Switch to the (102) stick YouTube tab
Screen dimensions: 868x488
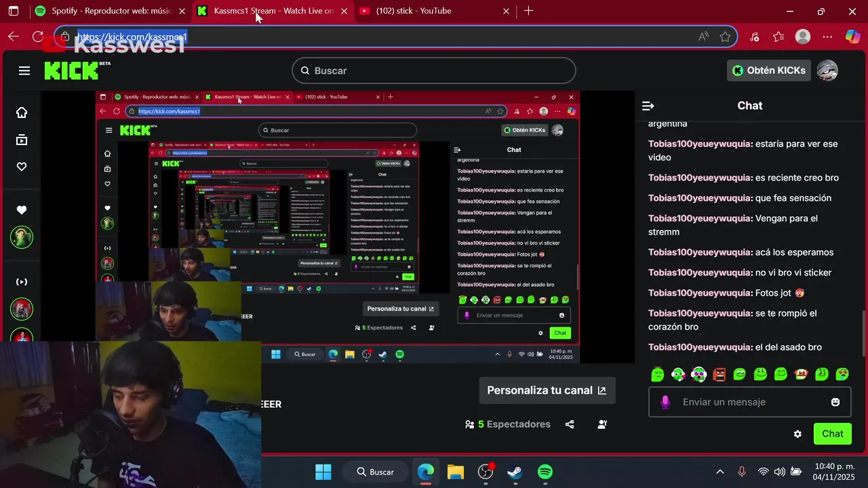[434, 11]
